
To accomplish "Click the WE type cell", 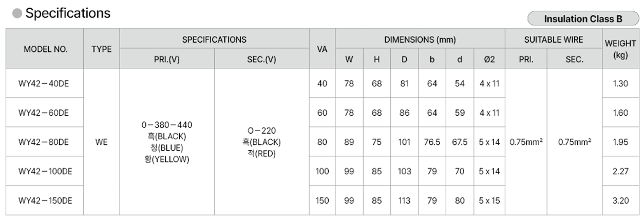I will (x=102, y=142).
